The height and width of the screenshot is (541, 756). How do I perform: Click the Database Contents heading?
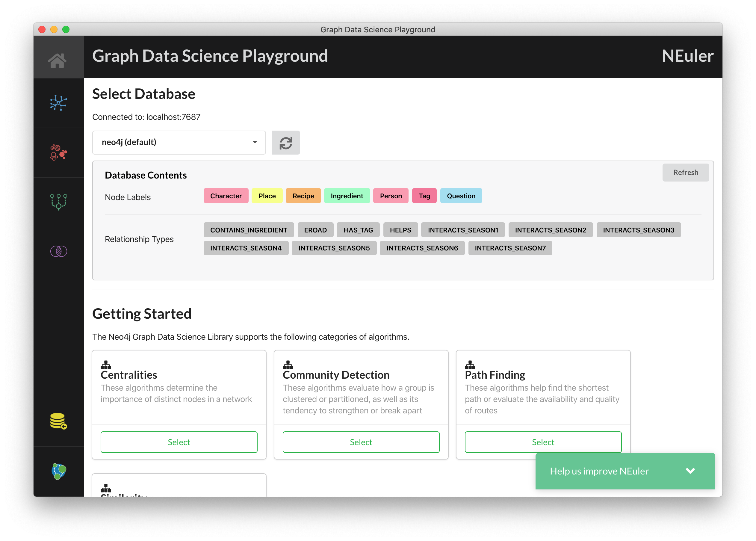(146, 175)
